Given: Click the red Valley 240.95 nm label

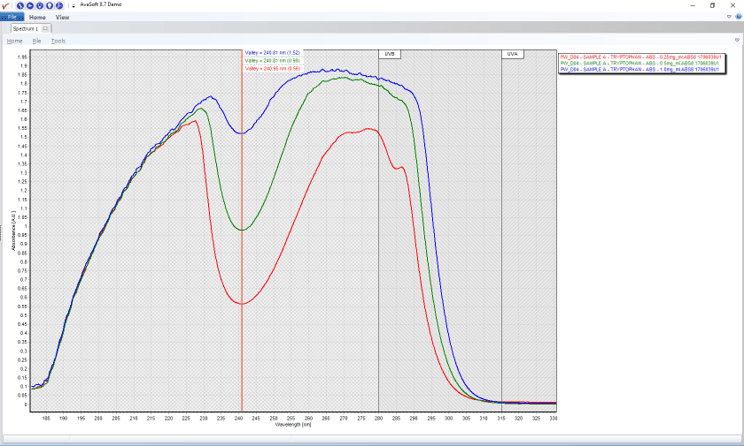Looking at the screenshot, I should pos(273,69).
